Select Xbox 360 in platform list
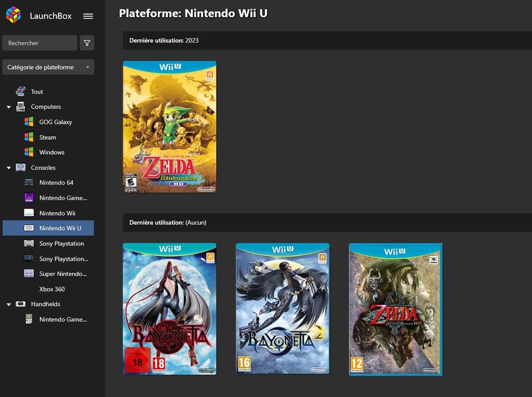532x397 pixels. tap(52, 289)
